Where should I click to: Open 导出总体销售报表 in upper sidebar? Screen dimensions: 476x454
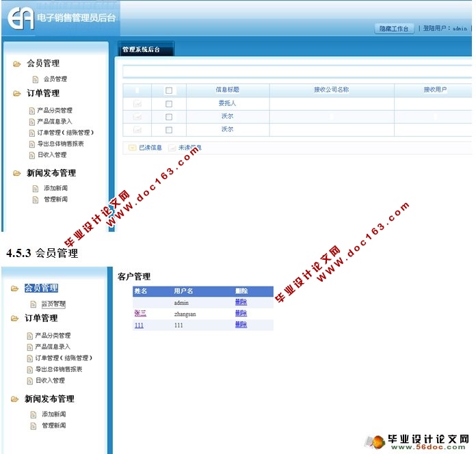[x=60, y=144]
